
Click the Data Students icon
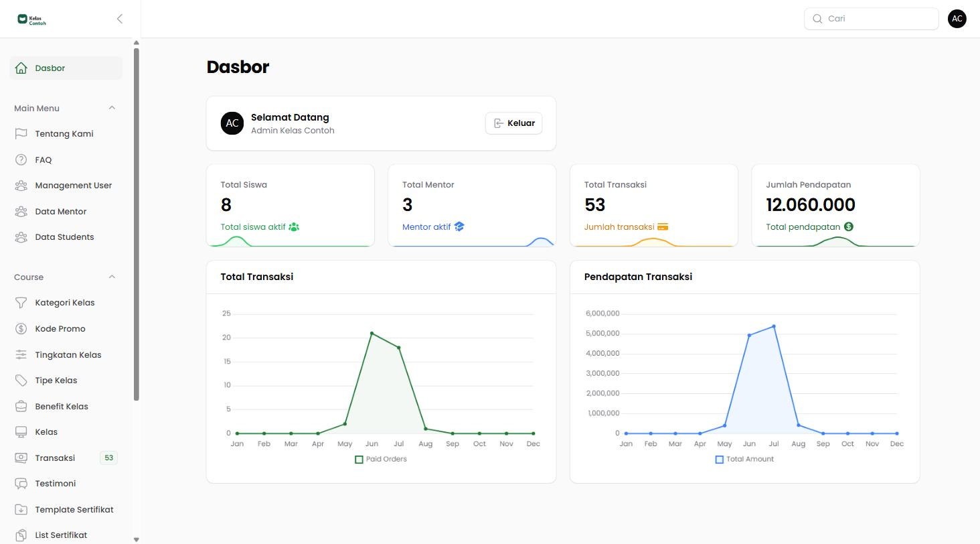(x=21, y=237)
